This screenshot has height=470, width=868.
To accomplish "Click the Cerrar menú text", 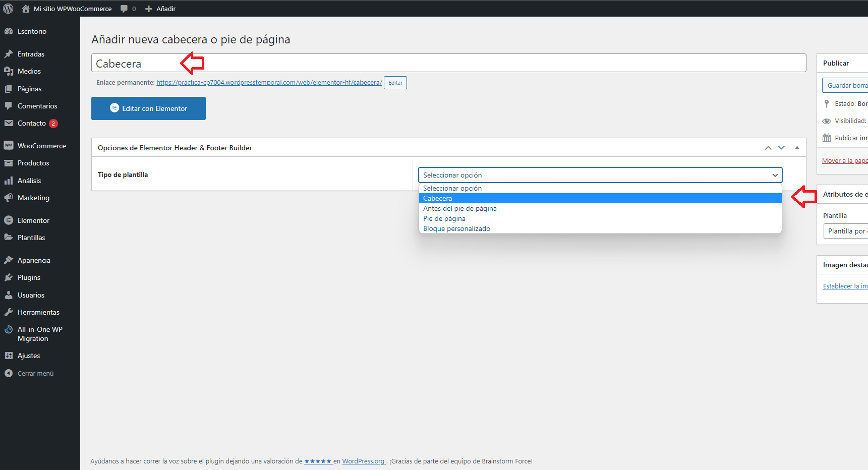I will [35, 373].
